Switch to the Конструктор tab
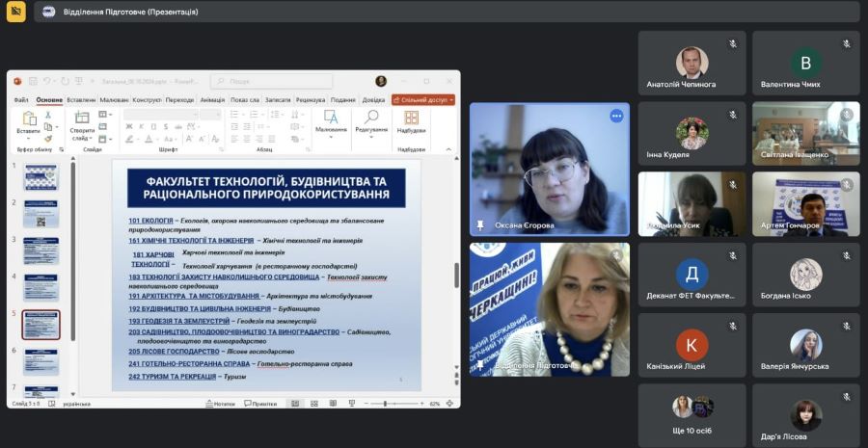The height and width of the screenshot is (448, 868). (x=147, y=100)
